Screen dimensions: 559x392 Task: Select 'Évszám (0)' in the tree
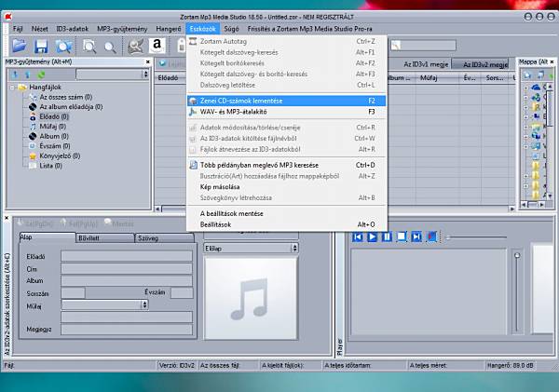coord(55,146)
